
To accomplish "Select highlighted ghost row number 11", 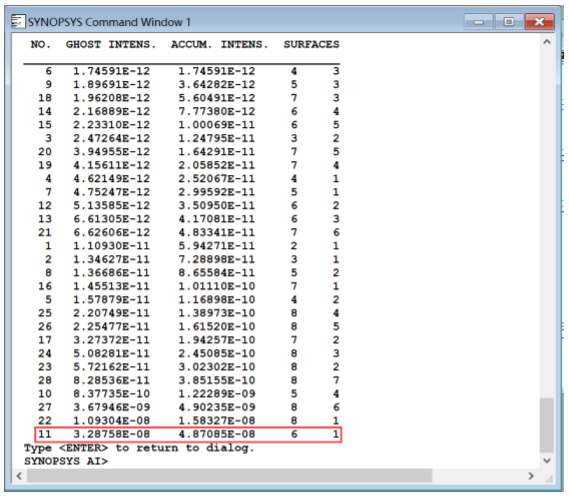I will pyautogui.click(x=188, y=434).
